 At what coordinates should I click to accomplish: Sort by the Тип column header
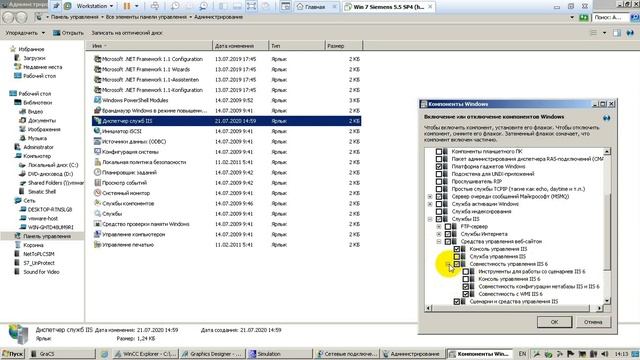pyautogui.click(x=297, y=46)
